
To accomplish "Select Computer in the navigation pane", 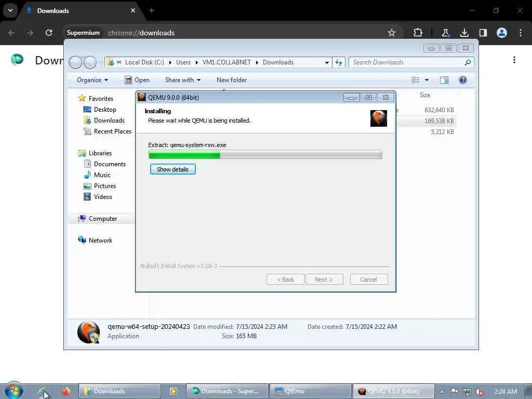I will click(103, 219).
